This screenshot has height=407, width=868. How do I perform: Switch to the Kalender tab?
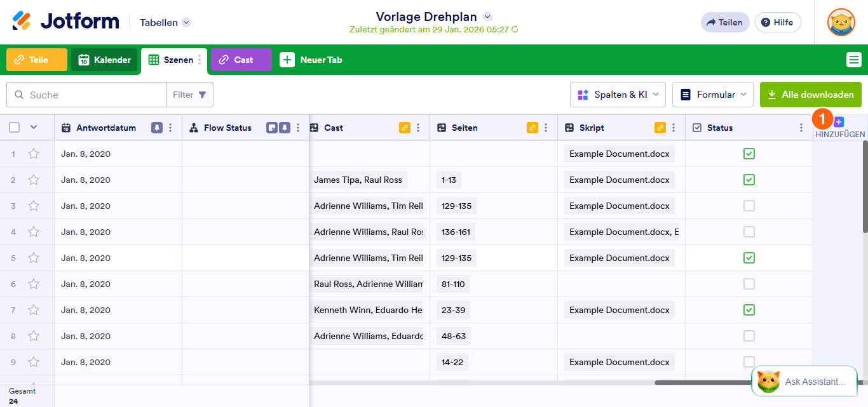[x=104, y=60]
